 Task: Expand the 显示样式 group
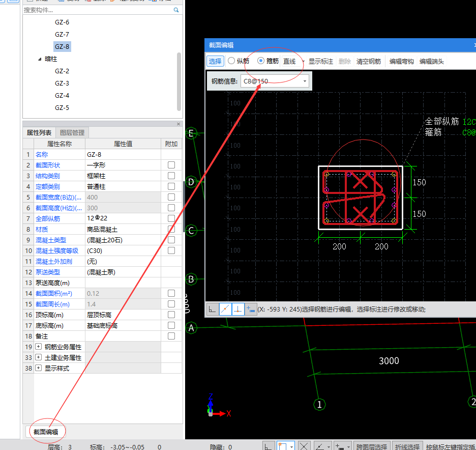(x=39, y=368)
